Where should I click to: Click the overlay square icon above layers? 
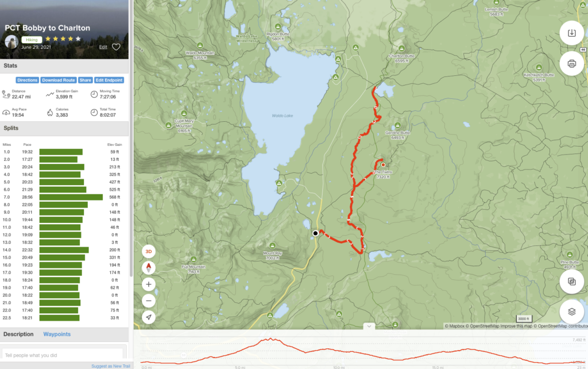coord(571,281)
